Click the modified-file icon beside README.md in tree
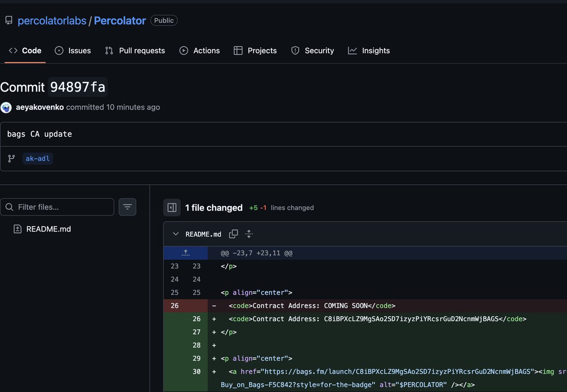 (17, 229)
